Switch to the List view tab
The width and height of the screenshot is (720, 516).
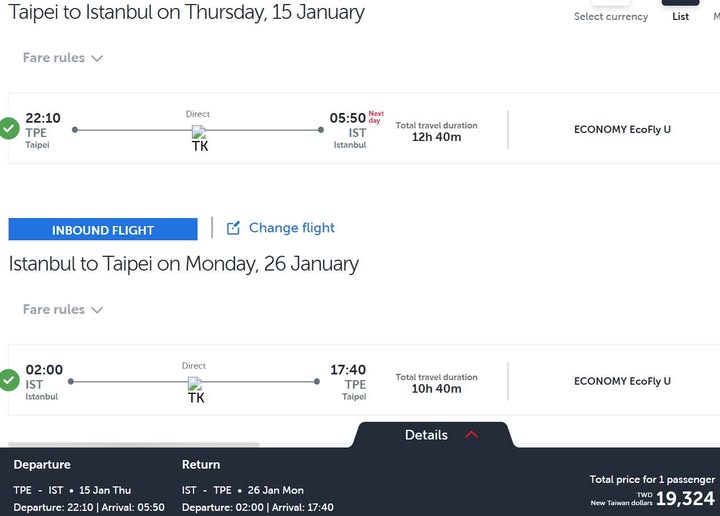(680, 16)
